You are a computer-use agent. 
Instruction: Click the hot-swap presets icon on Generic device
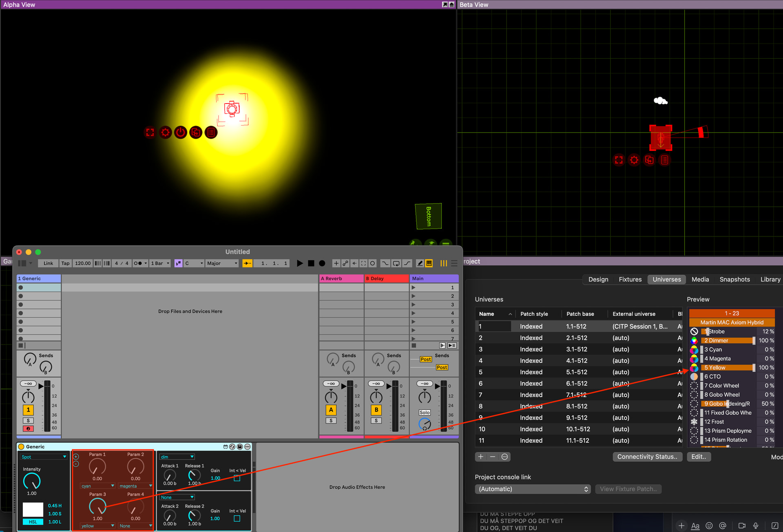(x=232, y=447)
